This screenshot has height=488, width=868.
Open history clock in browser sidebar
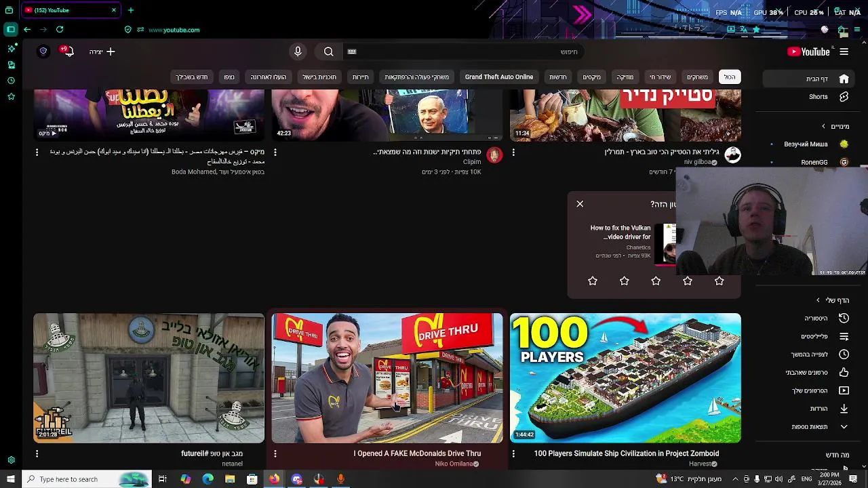pyautogui.click(x=11, y=81)
